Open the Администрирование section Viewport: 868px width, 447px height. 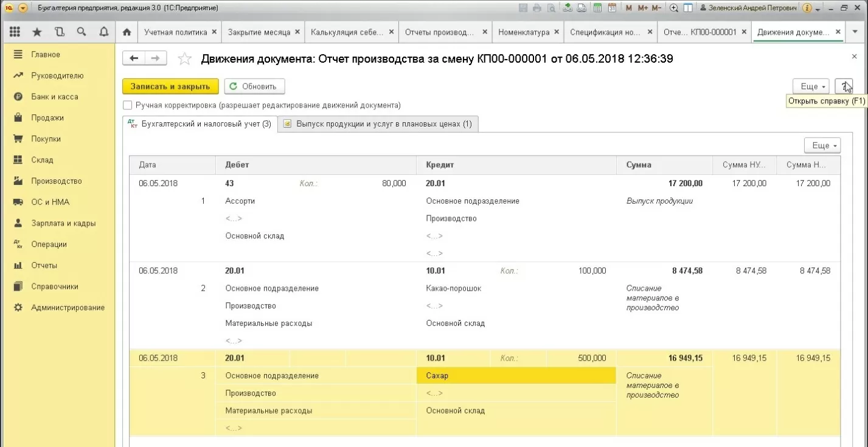coord(68,308)
